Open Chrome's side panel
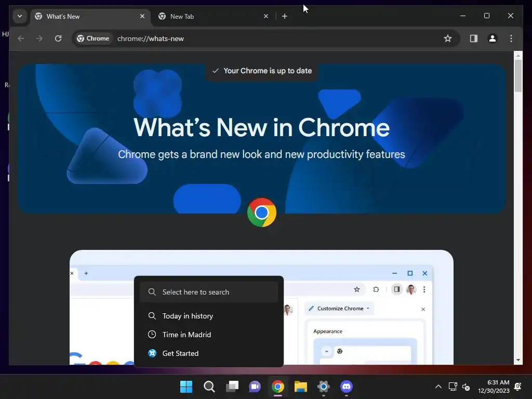Viewport: 532px width, 399px height. pos(474,38)
